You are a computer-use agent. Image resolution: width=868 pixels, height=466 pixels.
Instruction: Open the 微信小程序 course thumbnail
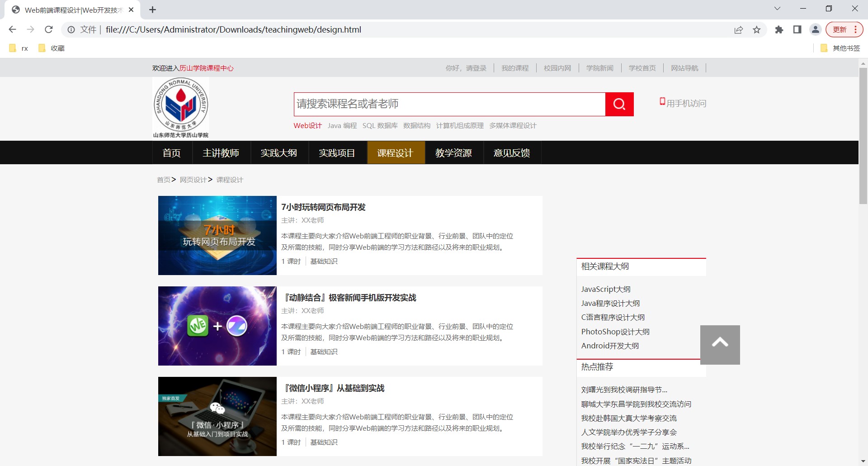tap(217, 416)
